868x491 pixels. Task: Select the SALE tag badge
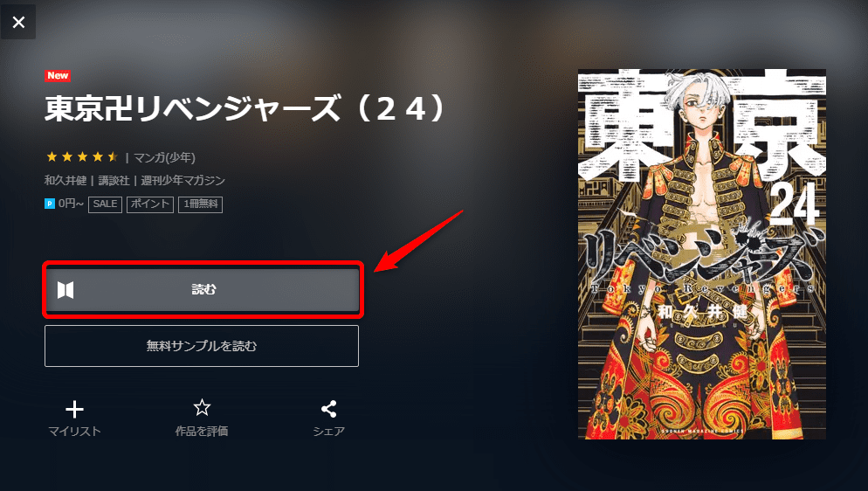[105, 204]
